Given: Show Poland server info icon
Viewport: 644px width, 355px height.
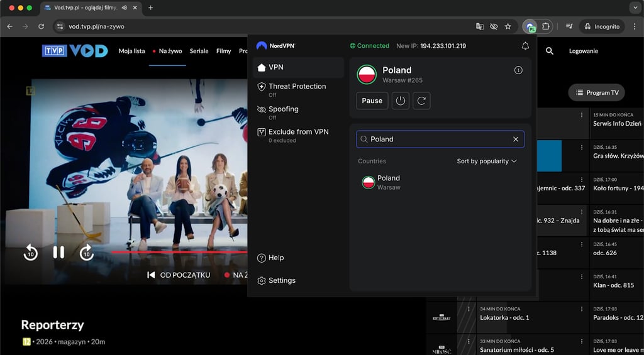Looking at the screenshot, I should [518, 70].
